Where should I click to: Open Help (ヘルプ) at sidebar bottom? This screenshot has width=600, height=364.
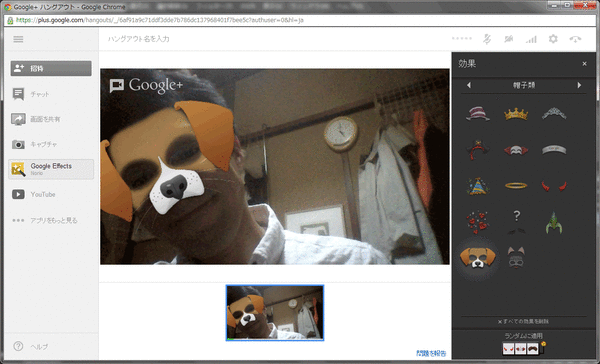tap(31, 346)
